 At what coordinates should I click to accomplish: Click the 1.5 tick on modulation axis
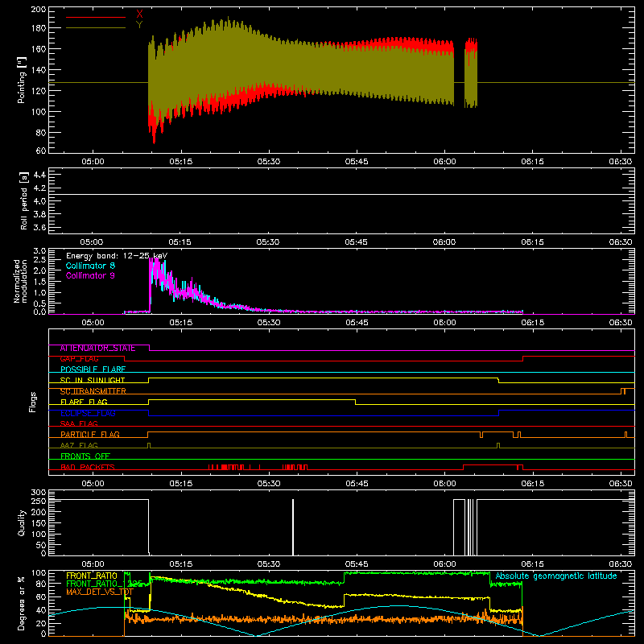[x=39, y=282]
